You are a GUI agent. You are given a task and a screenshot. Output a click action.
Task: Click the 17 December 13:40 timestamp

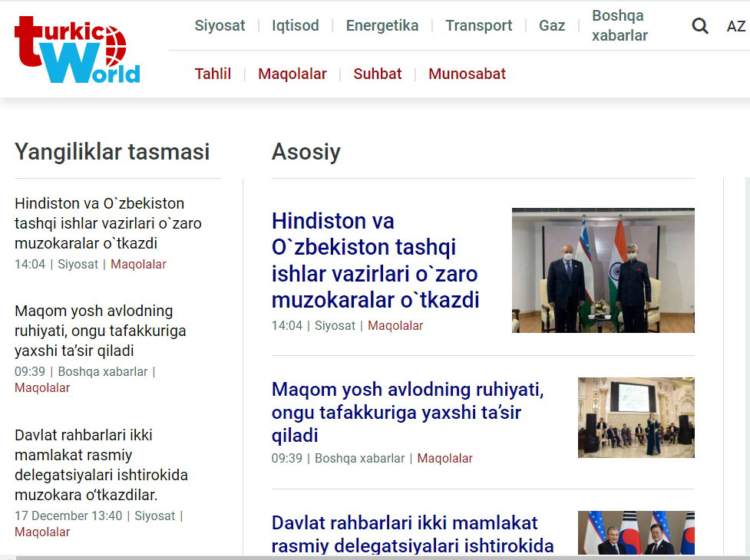click(x=68, y=516)
